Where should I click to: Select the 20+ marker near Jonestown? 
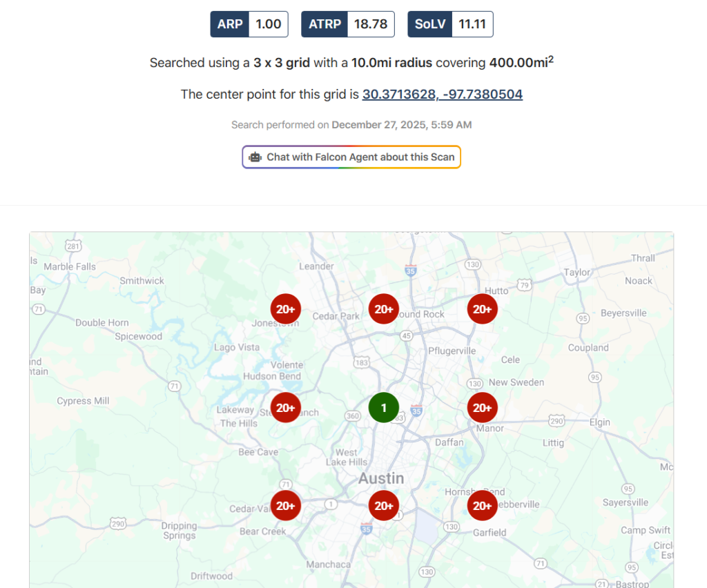click(x=285, y=309)
